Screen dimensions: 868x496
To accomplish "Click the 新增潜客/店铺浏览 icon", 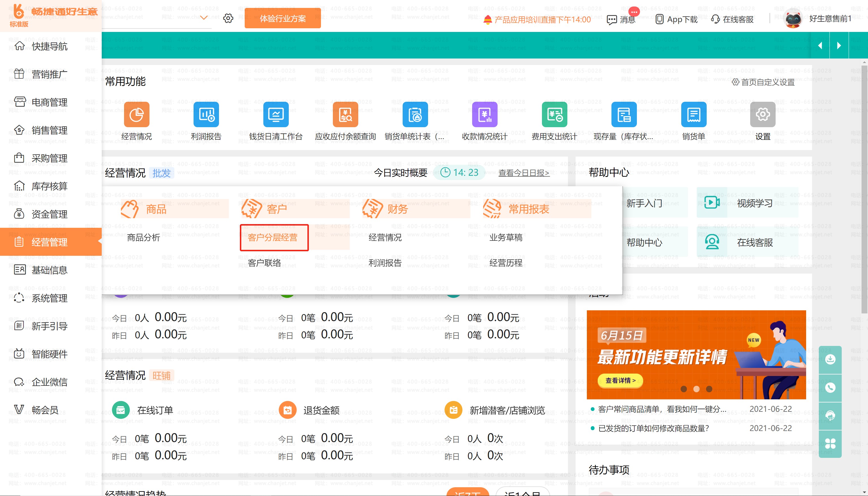I will click(453, 410).
